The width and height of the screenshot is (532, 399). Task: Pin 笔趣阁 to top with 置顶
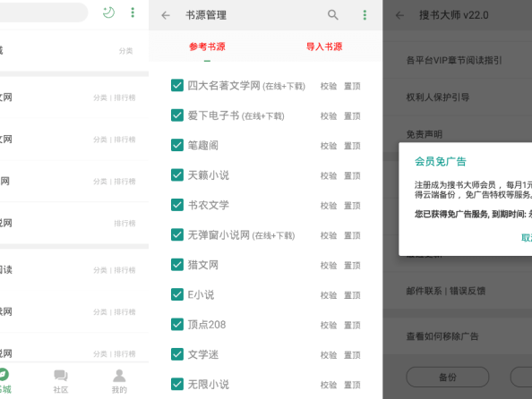(x=352, y=146)
